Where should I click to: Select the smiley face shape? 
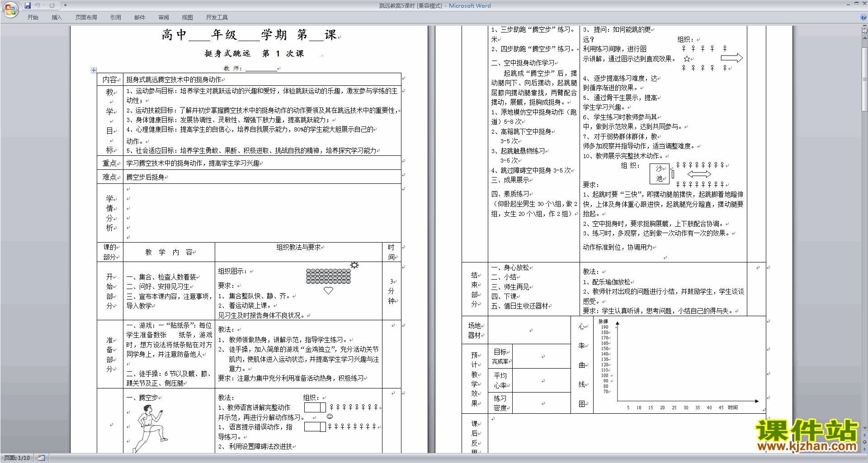coord(330,416)
